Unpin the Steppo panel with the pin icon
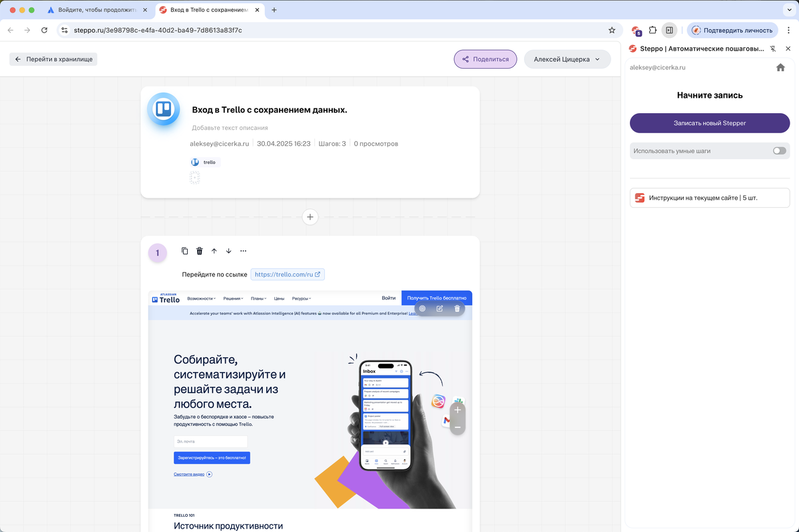Viewport: 799px width, 532px height. pos(772,48)
